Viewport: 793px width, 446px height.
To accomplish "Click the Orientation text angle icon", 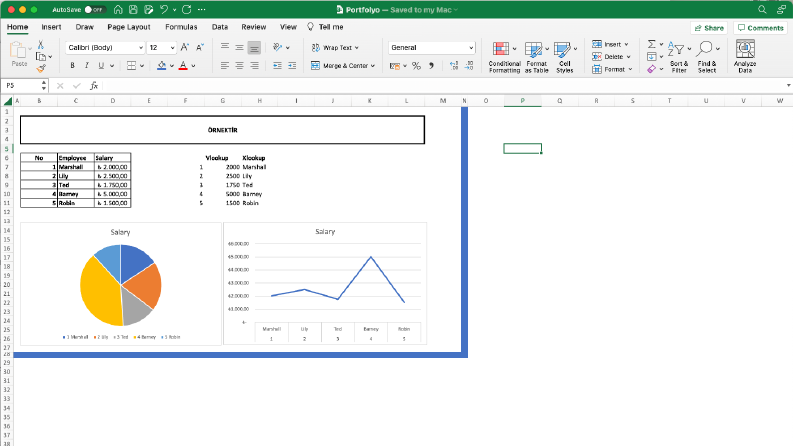I will point(277,48).
